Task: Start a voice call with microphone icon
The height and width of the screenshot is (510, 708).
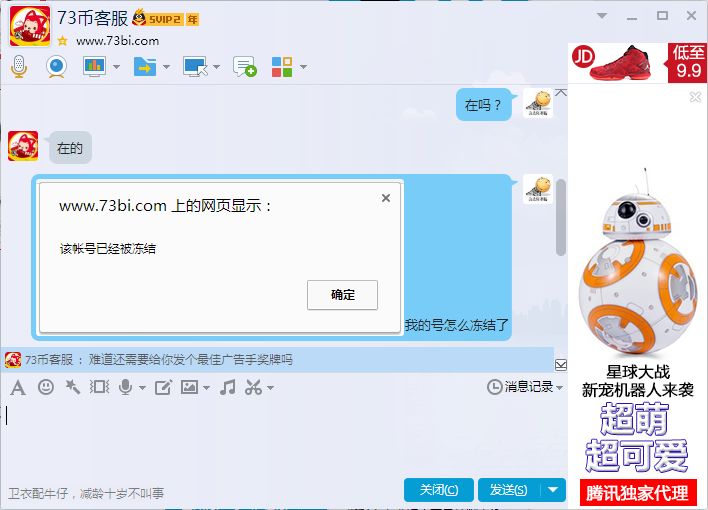Action: [19, 66]
